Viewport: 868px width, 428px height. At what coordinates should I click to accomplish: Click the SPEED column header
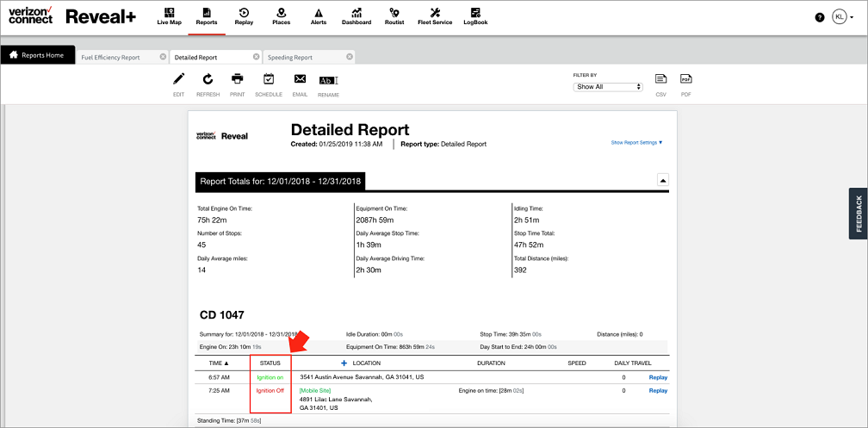coord(576,363)
